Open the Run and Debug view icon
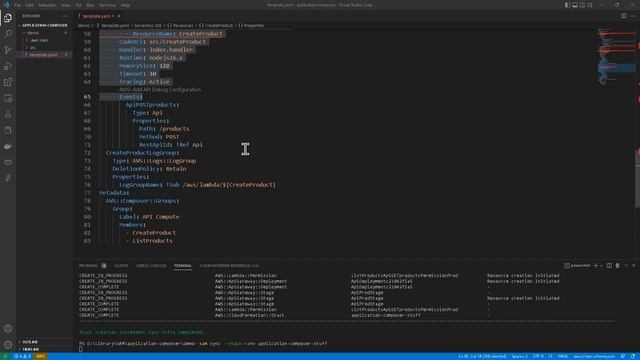The width and height of the screenshot is (640, 360). click(8, 66)
